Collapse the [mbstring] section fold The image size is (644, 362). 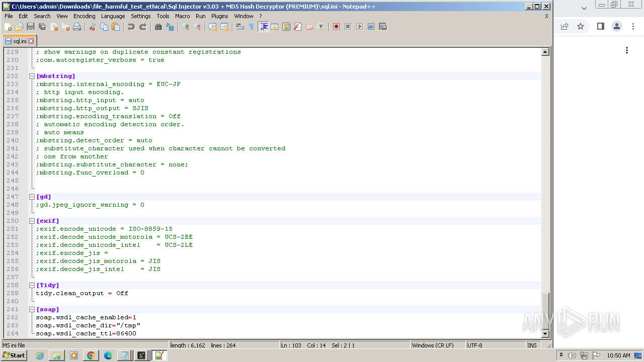point(32,76)
